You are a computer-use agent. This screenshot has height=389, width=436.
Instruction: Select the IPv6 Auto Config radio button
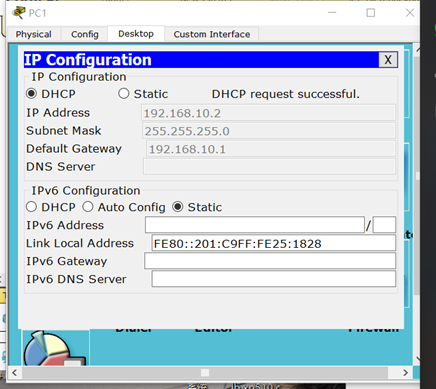88,207
